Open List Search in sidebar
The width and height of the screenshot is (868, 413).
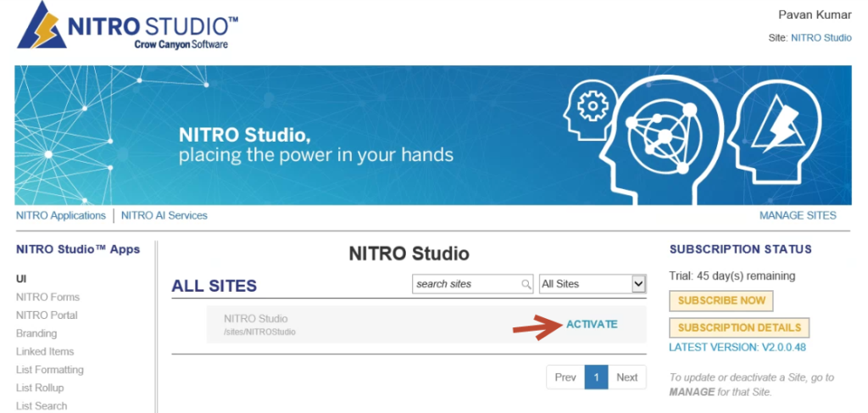tap(42, 406)
